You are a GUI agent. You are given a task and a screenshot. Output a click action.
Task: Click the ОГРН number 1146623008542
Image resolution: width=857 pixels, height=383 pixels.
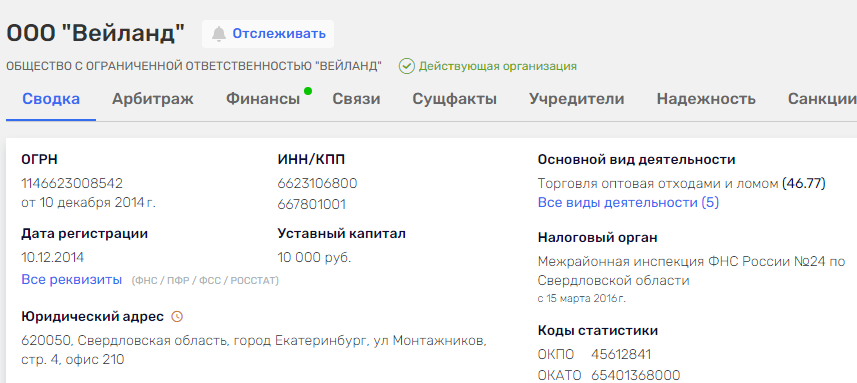72,183
